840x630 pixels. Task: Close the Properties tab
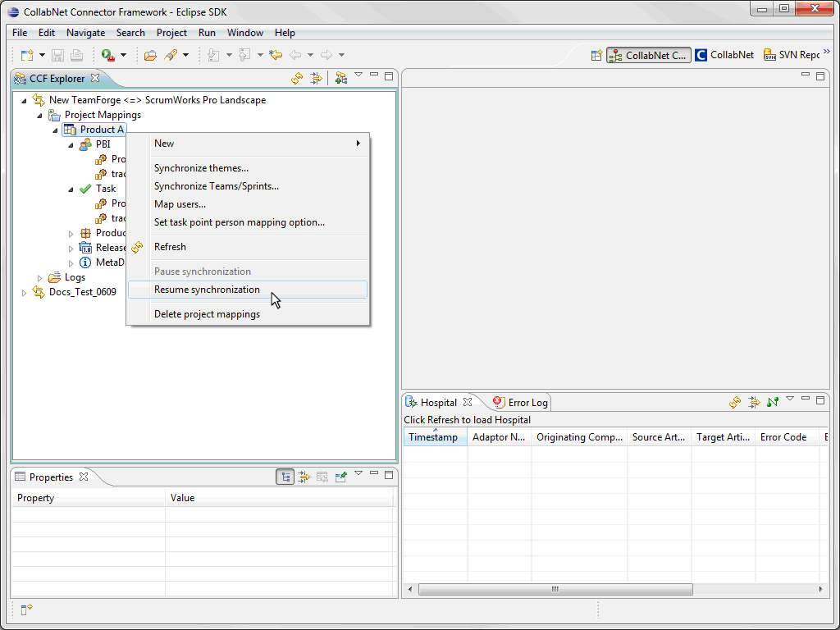pos(84,477)
